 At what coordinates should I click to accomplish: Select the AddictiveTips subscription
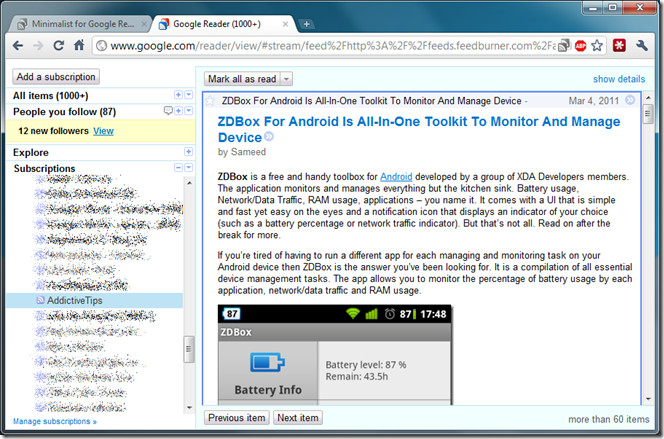(94, 301)
